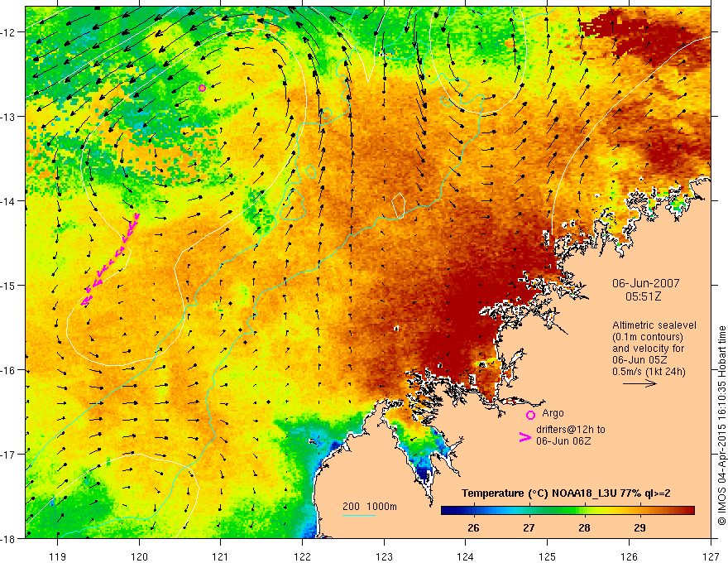Click the temperature color bar
This screenshot has width=728, height=563.
coord(568,511)
